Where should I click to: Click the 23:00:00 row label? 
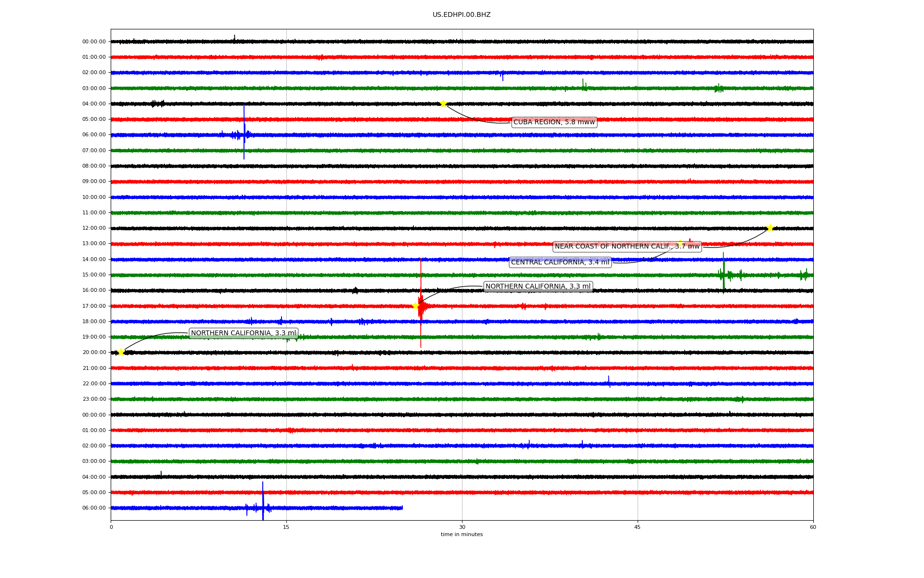(x=94, y=399)
